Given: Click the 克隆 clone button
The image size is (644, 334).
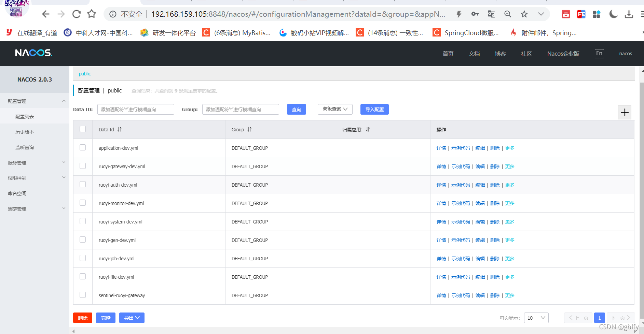Looking at the screenshot, I should (x=106, y=318).
